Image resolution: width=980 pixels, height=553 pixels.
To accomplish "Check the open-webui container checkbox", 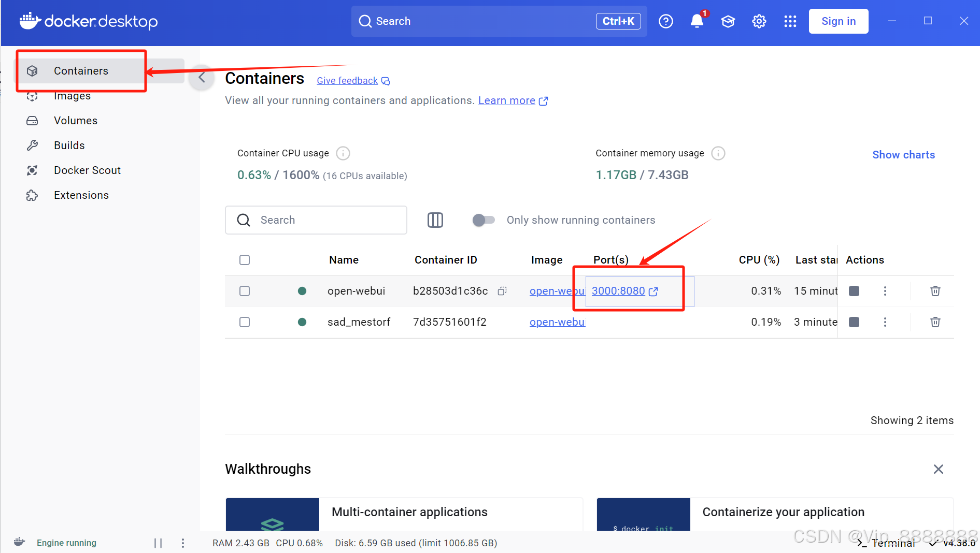I will pos(244,291).
